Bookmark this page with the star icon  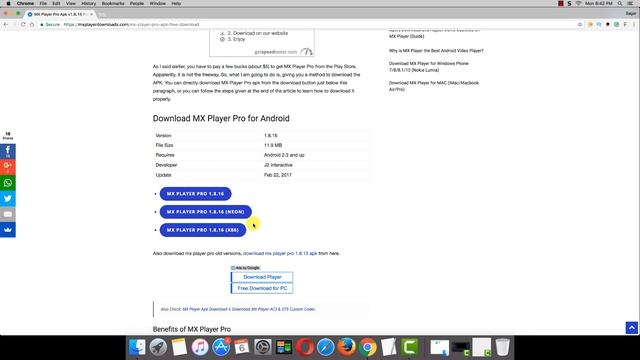coord(580,24)
